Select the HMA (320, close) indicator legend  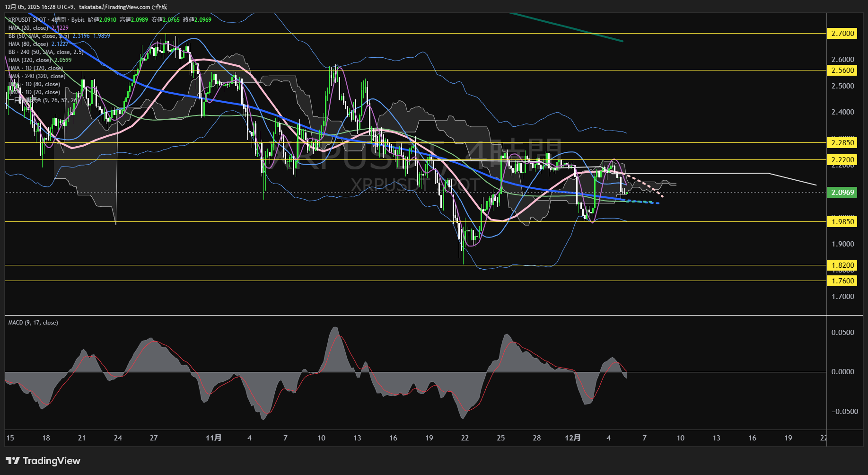(x=29, y=60)
